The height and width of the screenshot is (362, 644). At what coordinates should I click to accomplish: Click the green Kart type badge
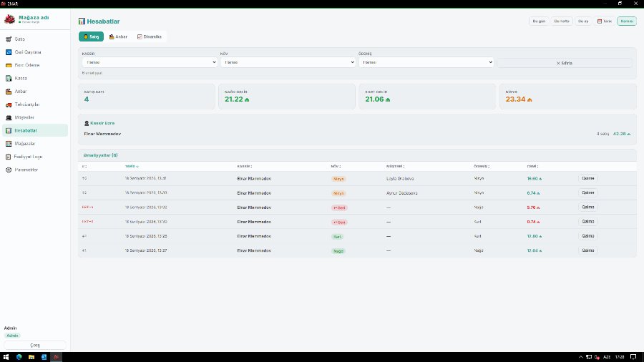coord(337,236)
